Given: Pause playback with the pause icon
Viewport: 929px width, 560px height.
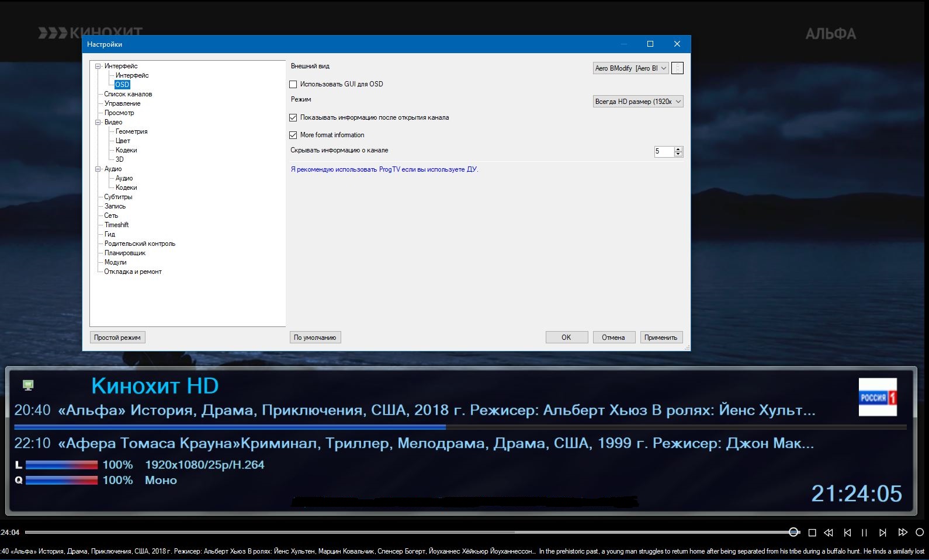Looking at the screenshot, I should click(x=864, y=533).
